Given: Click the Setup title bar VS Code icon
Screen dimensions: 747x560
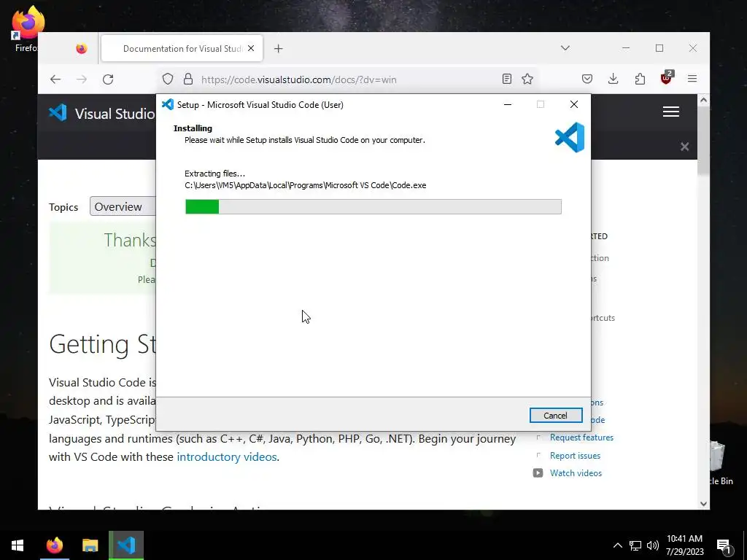Looking at the screenshot, I should (x=168, y=104).
